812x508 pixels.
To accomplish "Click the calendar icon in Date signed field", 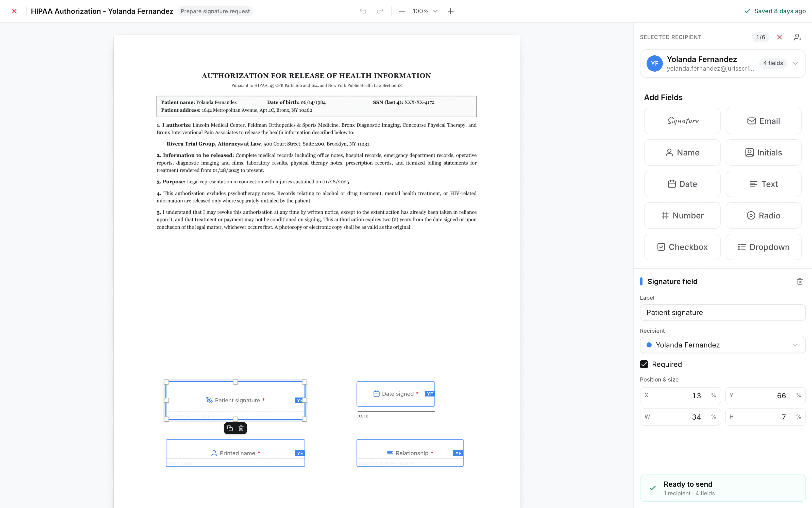I will click(x=376, y=394).
